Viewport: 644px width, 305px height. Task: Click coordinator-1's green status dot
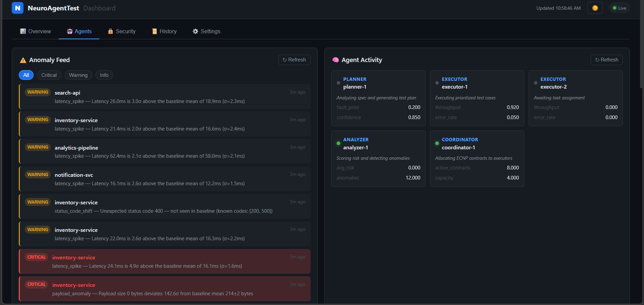tap(437, 143)
